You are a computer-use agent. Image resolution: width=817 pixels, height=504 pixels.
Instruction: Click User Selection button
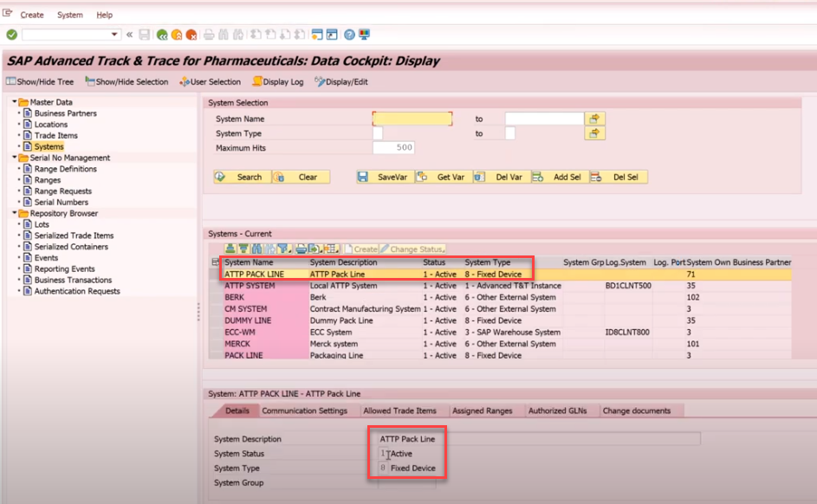pos(210,81)
